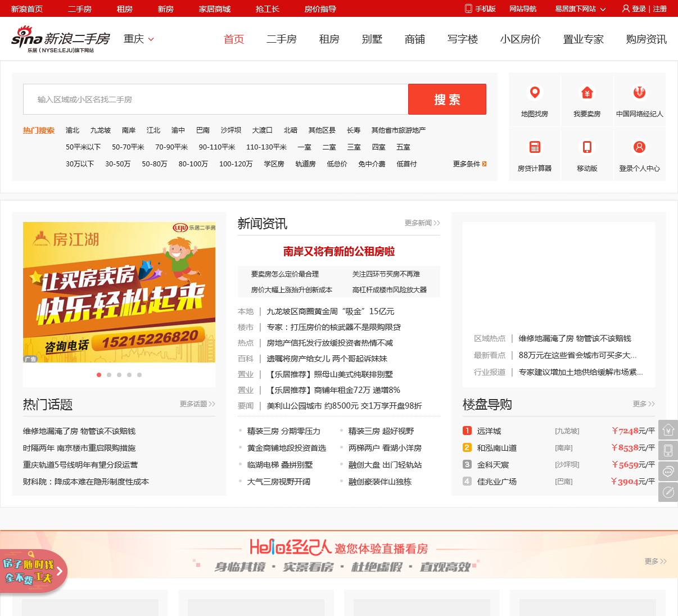Click the floating sidebar home icon
This screenshot has height=616, width=678.
[x=668, y=429]
